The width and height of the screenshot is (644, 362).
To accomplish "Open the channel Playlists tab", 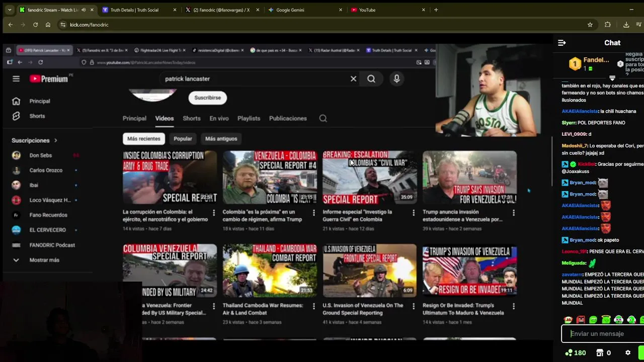I will coord(249,118).
